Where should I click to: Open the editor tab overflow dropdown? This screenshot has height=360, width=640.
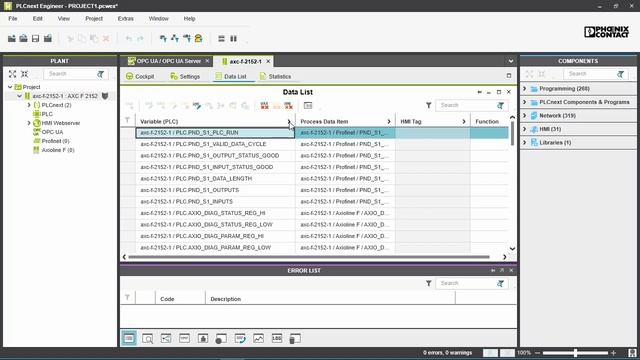click(511, 61)
